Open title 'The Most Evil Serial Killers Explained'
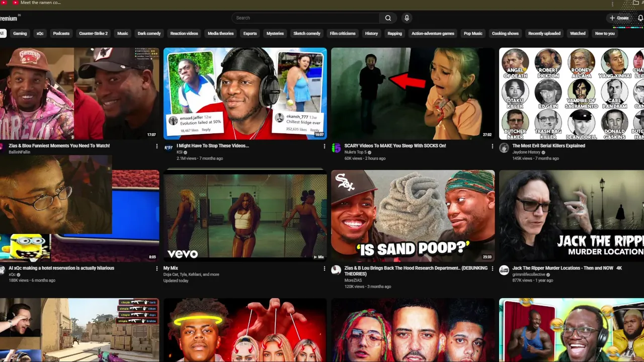 (x=548, y=146)
